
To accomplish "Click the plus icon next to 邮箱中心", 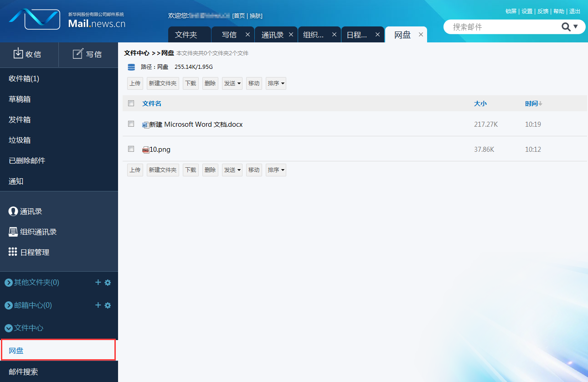I will tap(98, 305).
